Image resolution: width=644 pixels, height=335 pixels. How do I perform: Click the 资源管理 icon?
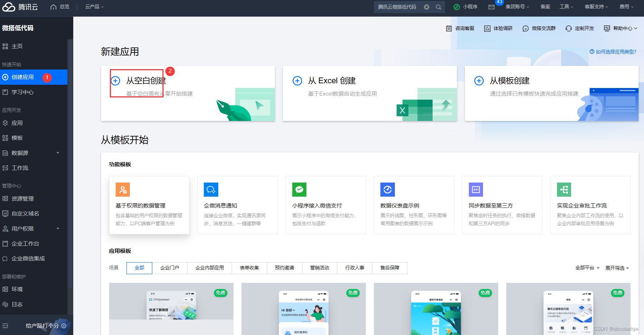click(5, 198)
